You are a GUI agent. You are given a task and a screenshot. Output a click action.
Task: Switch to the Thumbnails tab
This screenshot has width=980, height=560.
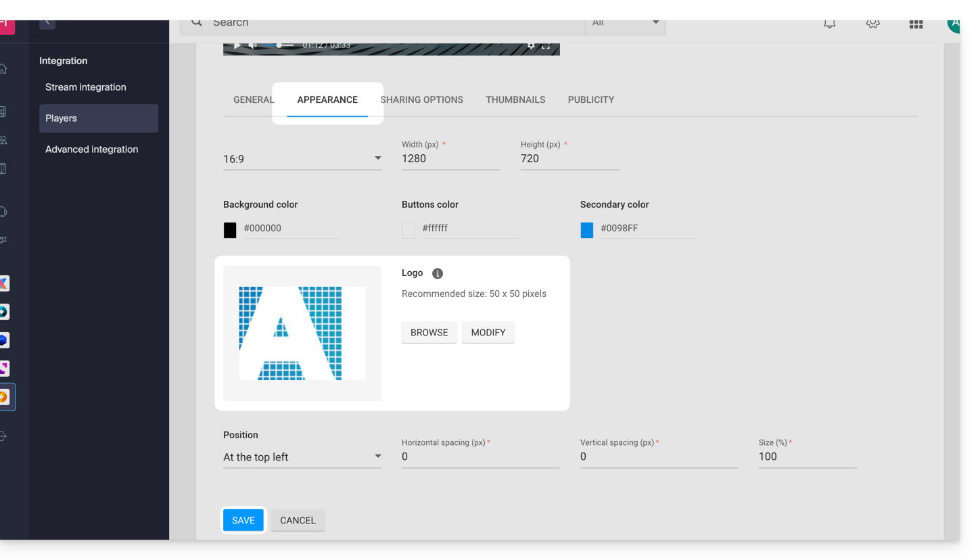click(x=515, y=99)
